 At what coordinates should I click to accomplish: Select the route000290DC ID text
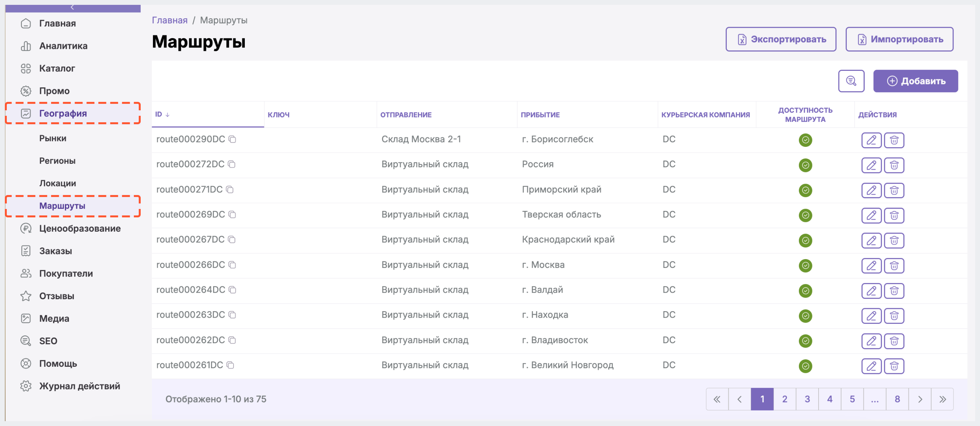[191, 139]
